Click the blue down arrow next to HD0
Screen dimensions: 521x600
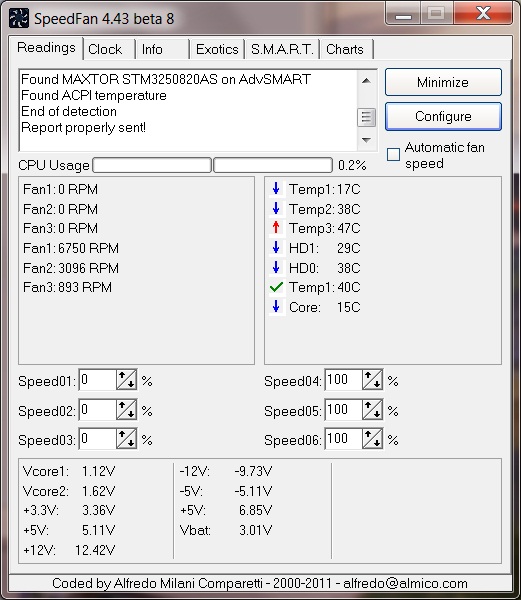(x=276, y=267)
